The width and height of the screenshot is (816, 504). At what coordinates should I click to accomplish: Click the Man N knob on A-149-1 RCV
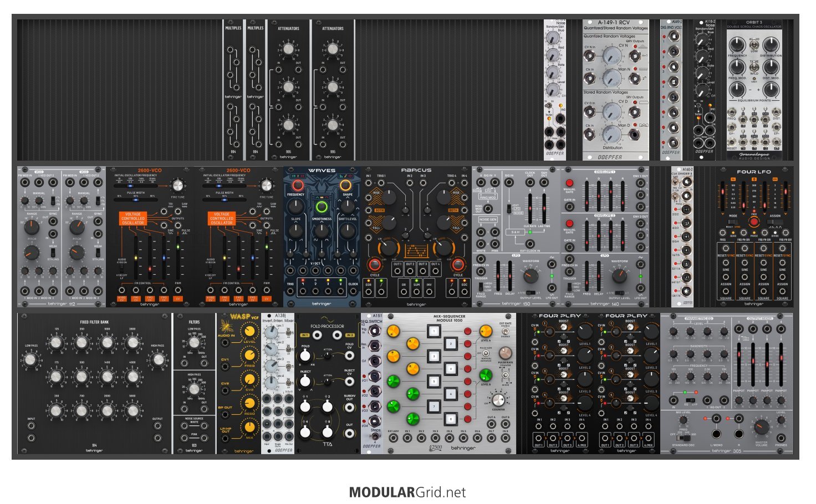[x=611, y=78]
